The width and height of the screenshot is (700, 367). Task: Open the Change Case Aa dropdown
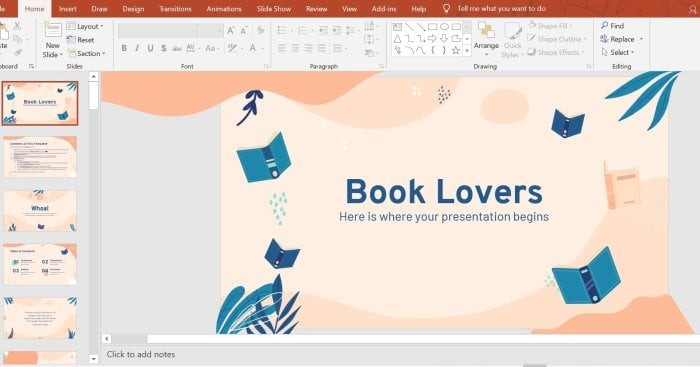click(x=212, y=48)
